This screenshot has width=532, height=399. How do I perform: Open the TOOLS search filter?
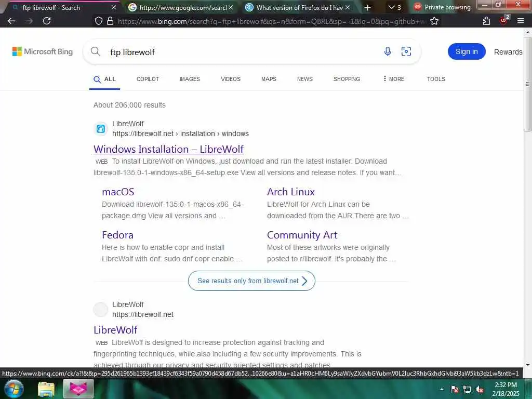[x=436, y=79]
